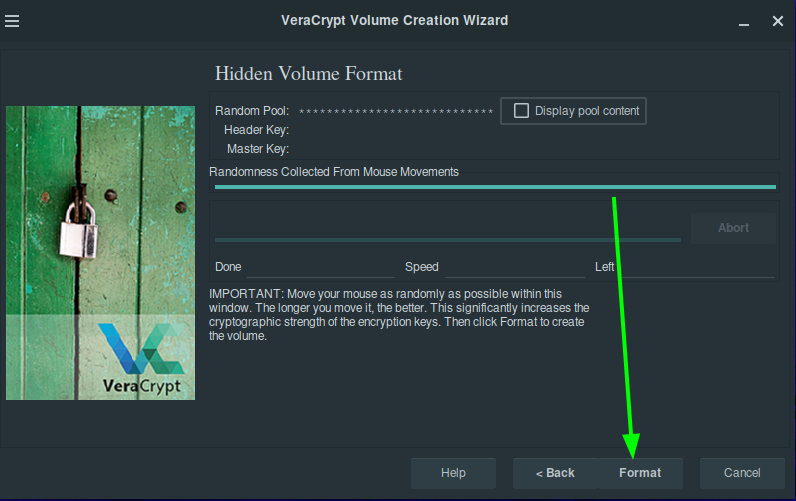Click Randomness Collected From Mouse Movements label
The height and width of the screenshot is (501, 796).
[334, 172]
